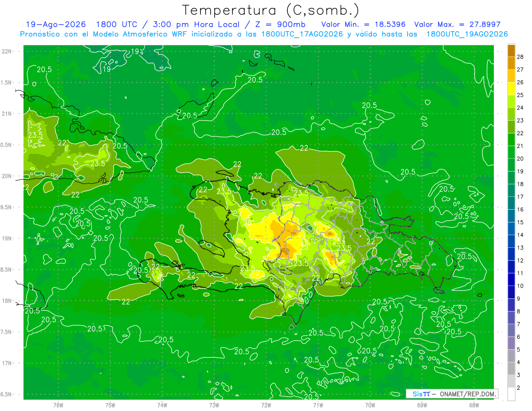Click the 'Valor Max. = 27.8997' readout
Image resolution: width=532 pixels, height=411 pixels.
tap(457, 24)
